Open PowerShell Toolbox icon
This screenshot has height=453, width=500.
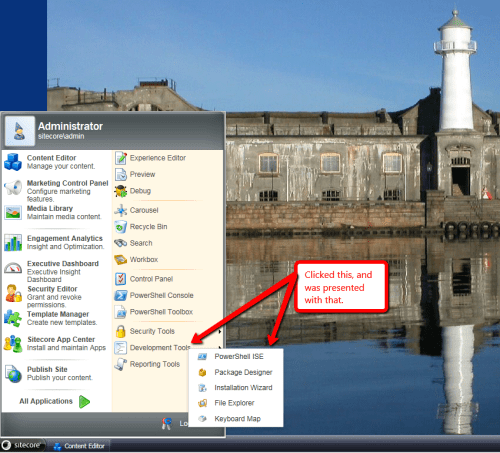tap(120, 312)
